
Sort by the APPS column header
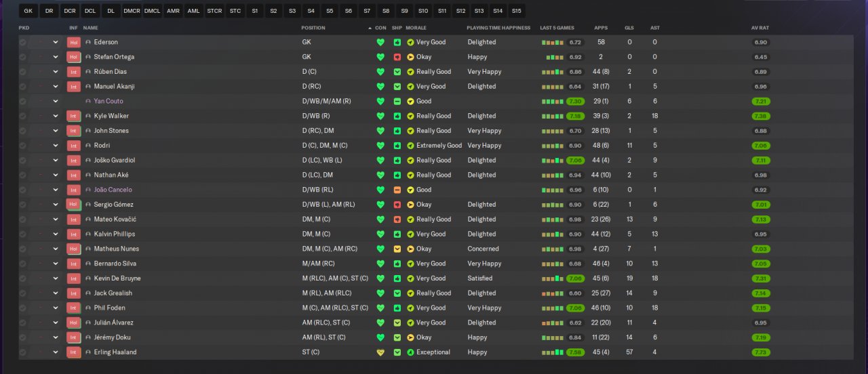pos(601,28)
